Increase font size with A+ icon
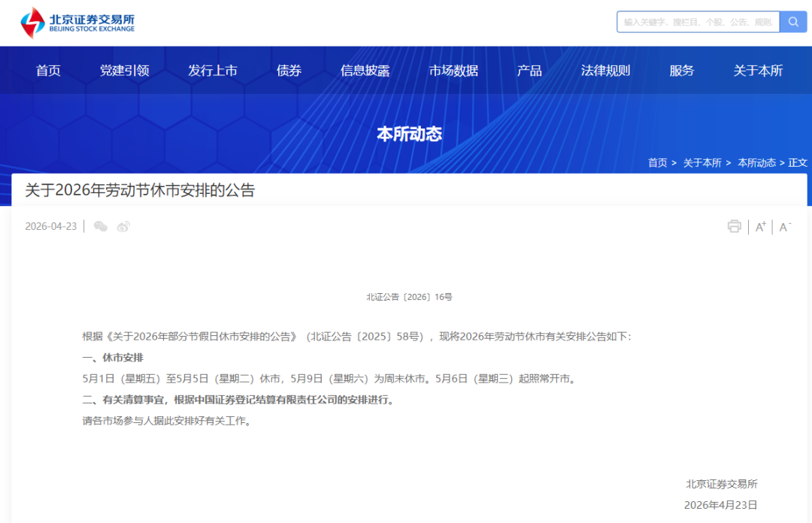 click(x=760, y=227)
